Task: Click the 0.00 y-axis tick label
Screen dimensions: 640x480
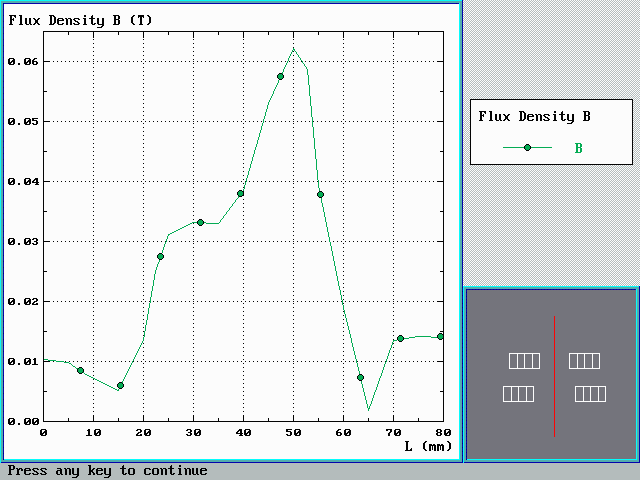Action: click(x=23, y=422)
